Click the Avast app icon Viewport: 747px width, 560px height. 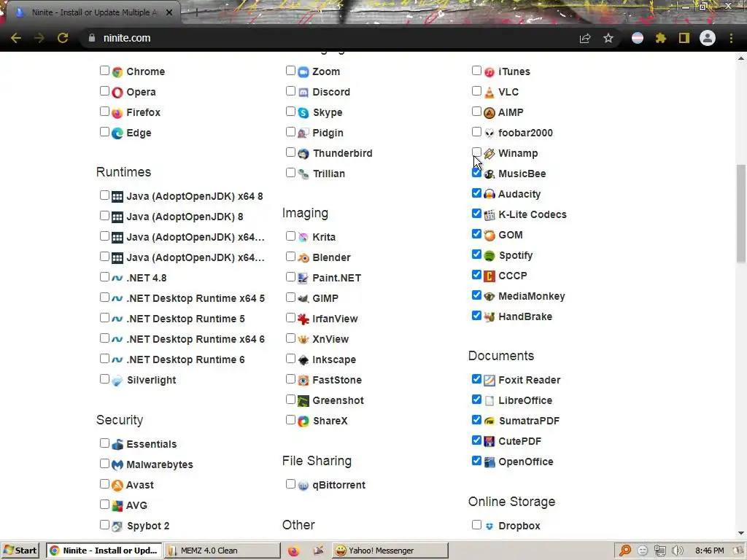(x=117, y=485)
